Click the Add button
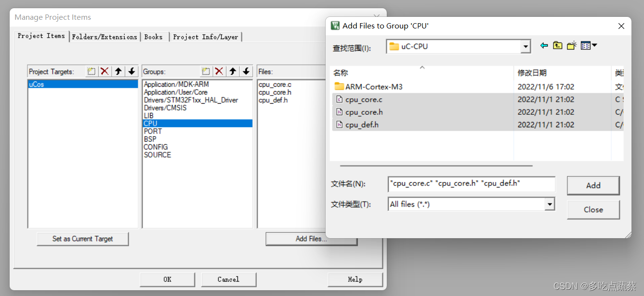 coord(593,186)
